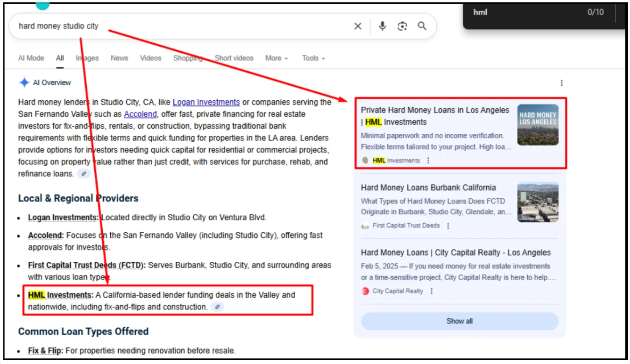Viewport: 630px width, 364px height.
Task: Switch to the Images tab
Action: coord(87,58)
